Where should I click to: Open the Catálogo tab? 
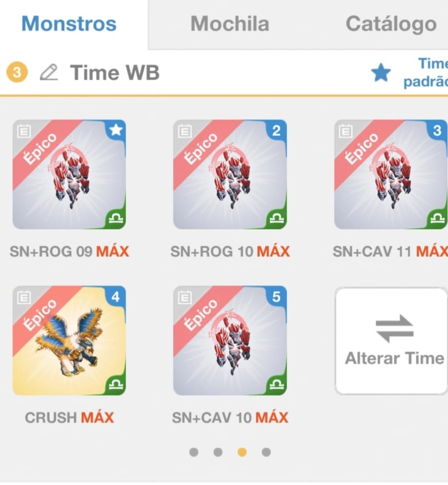pyautogui.click(x=391, y=24)
